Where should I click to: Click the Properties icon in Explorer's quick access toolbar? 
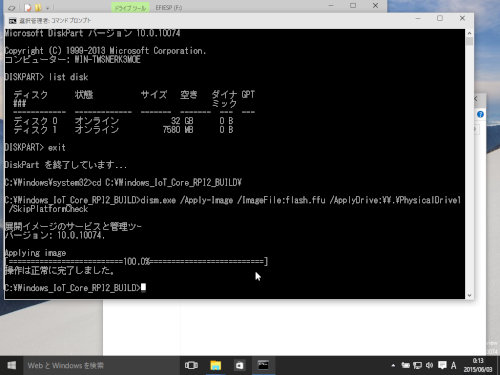28,7
